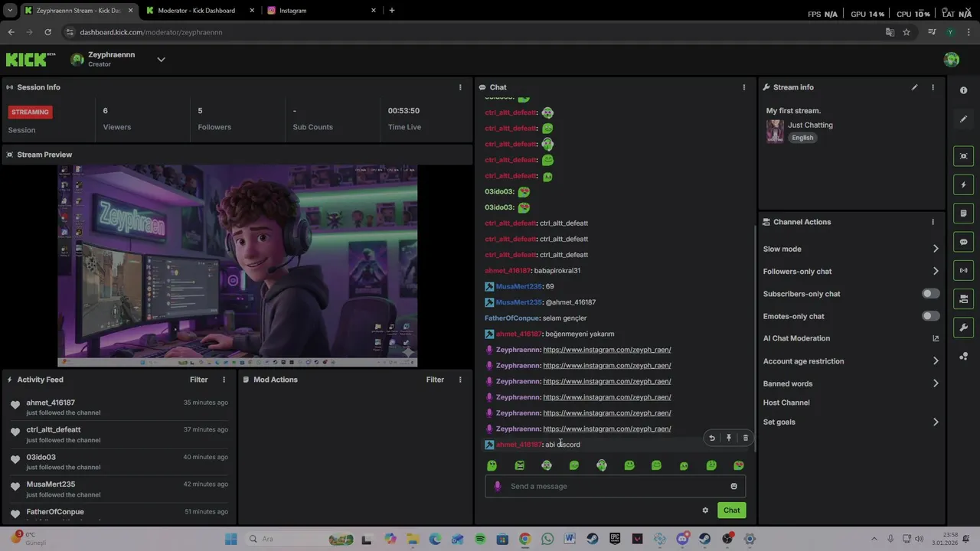Reload the page
This screenshot has width=980, height=551.
(x=47, y=32)
